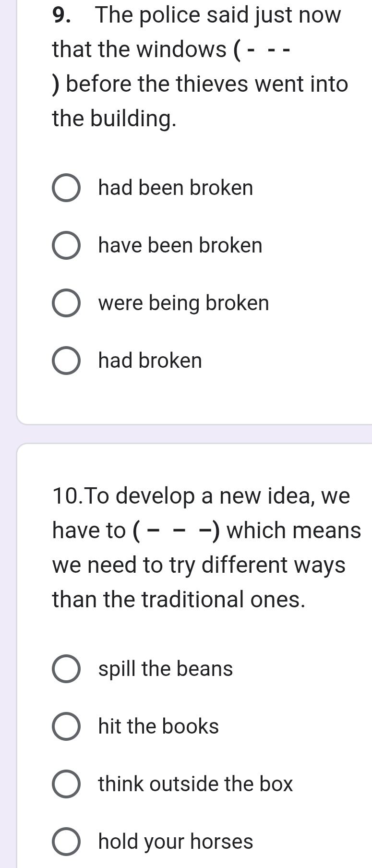Tap the 'hit the books' option label
372x868 pixels.
tap(158, 726)
